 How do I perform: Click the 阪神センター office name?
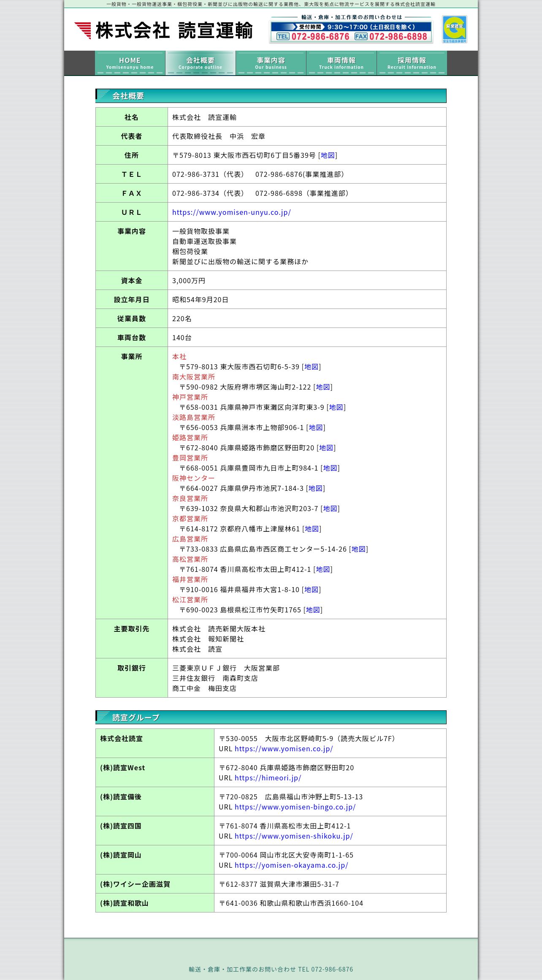[x=193, y=478]
